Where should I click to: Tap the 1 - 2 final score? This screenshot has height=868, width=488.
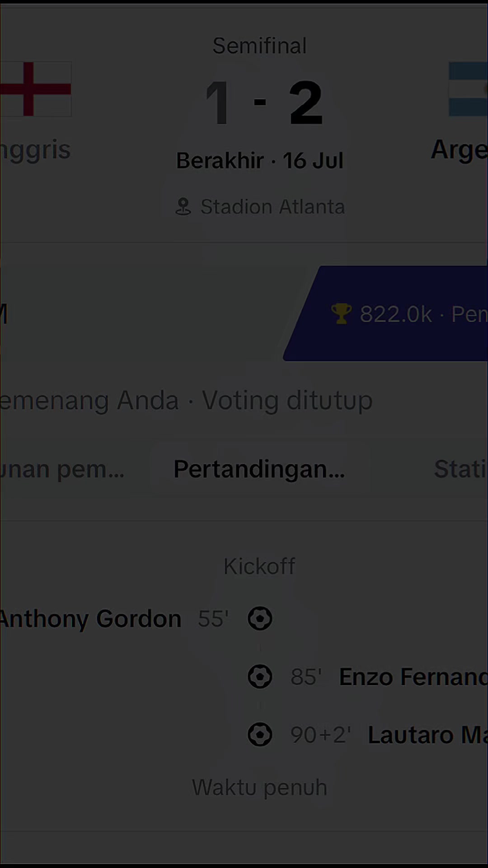263,103
